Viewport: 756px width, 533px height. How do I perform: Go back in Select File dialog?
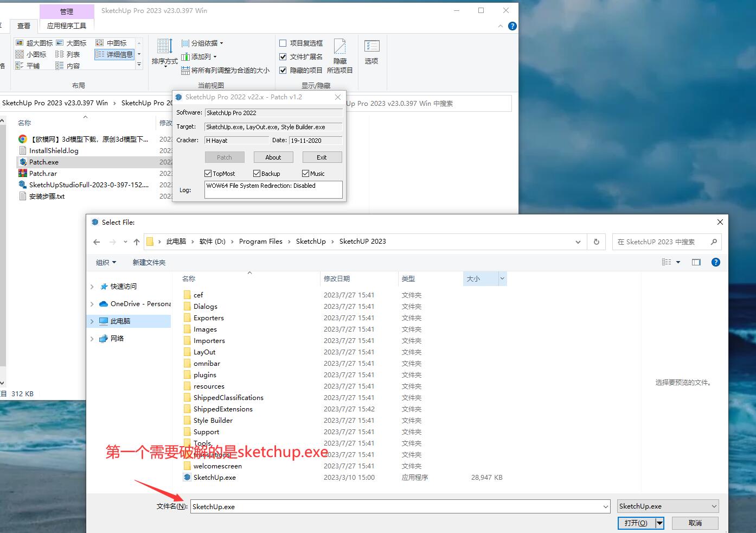(97, 242)
